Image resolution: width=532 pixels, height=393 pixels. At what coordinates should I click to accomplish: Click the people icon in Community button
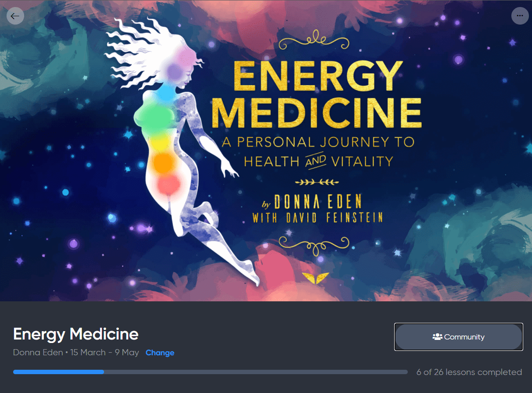[437, 337]
